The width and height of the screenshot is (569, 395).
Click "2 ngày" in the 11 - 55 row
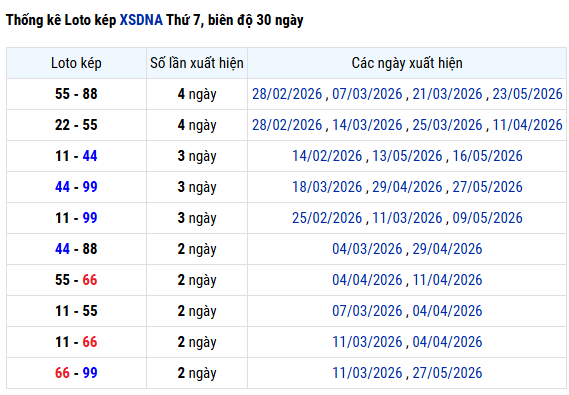(197, 312)
